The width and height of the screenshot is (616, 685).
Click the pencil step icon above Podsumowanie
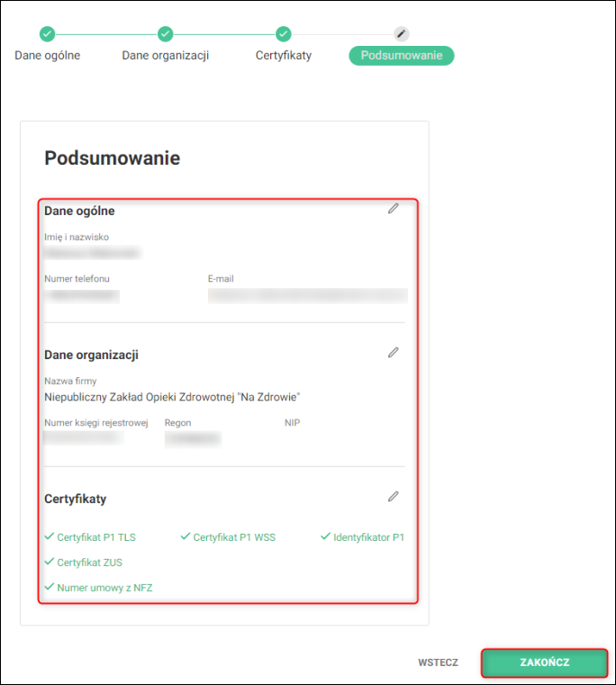(402, 34)
